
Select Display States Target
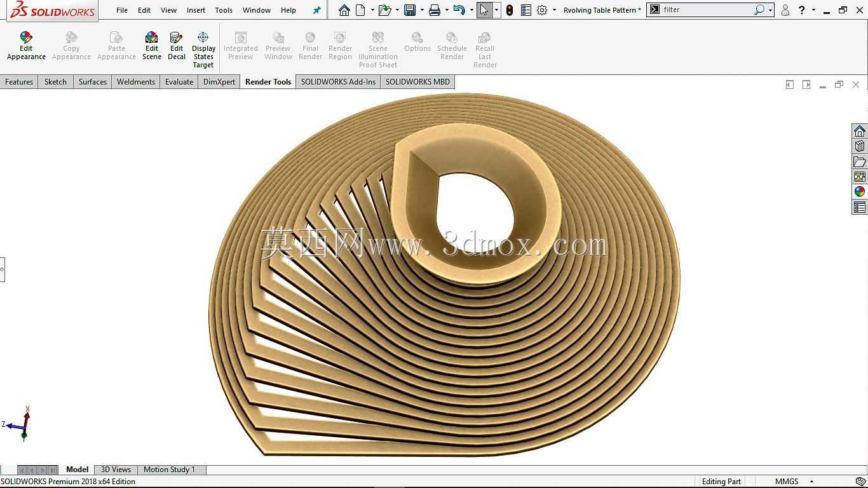[x=203, y=50]
